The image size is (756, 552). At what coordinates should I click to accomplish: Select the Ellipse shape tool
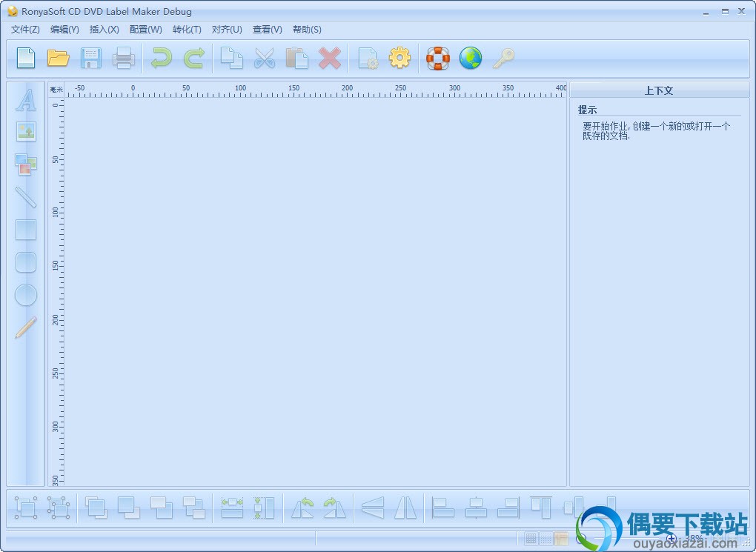point(26,295)
